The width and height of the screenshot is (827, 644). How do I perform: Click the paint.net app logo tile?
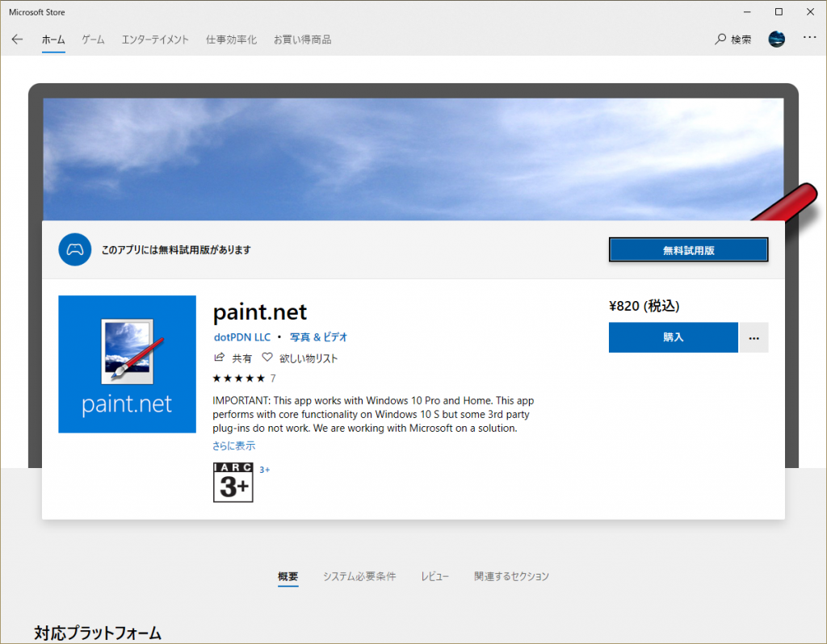point(128,364)
